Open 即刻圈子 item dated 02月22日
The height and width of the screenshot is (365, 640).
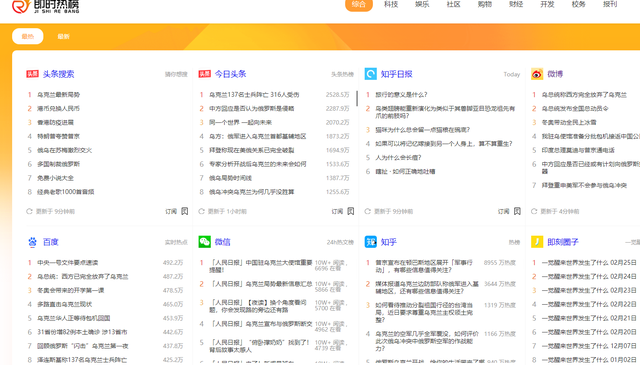tap(589, 304)
